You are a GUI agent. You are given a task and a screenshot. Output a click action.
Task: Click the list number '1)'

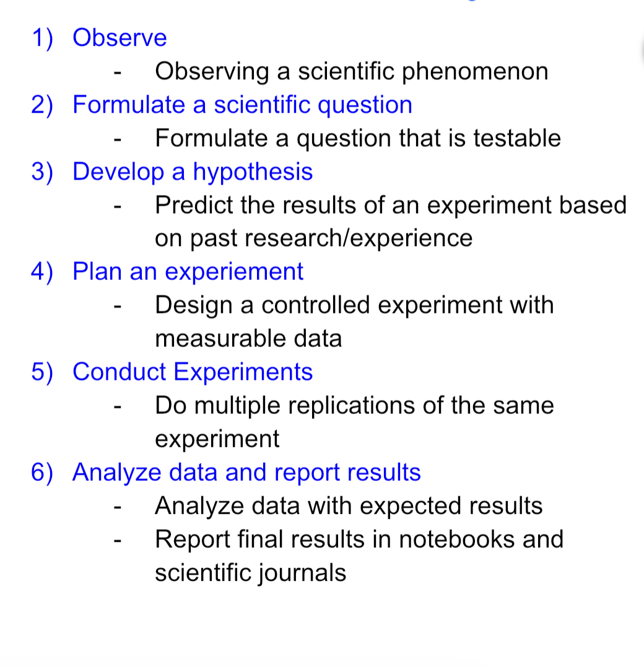click(43, 38)
